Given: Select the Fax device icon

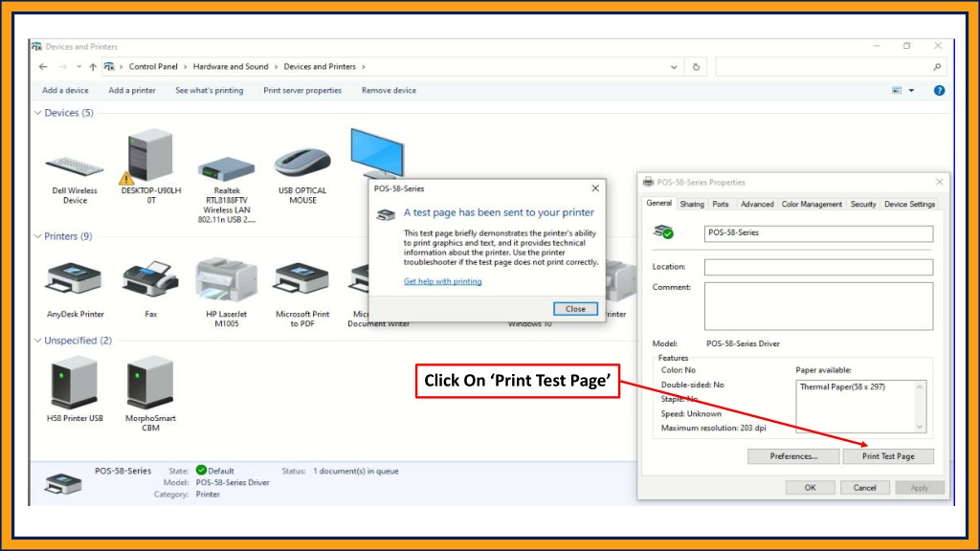Looking at the screenshot, I should coord(150,279).
